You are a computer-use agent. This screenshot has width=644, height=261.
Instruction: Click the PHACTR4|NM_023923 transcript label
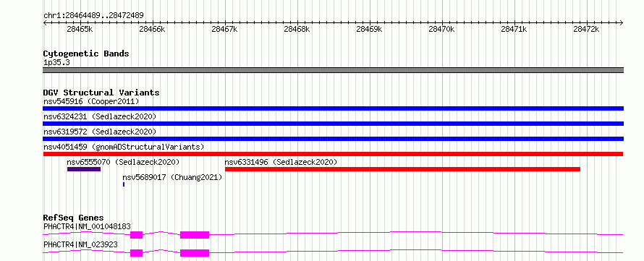coord(80,244)
